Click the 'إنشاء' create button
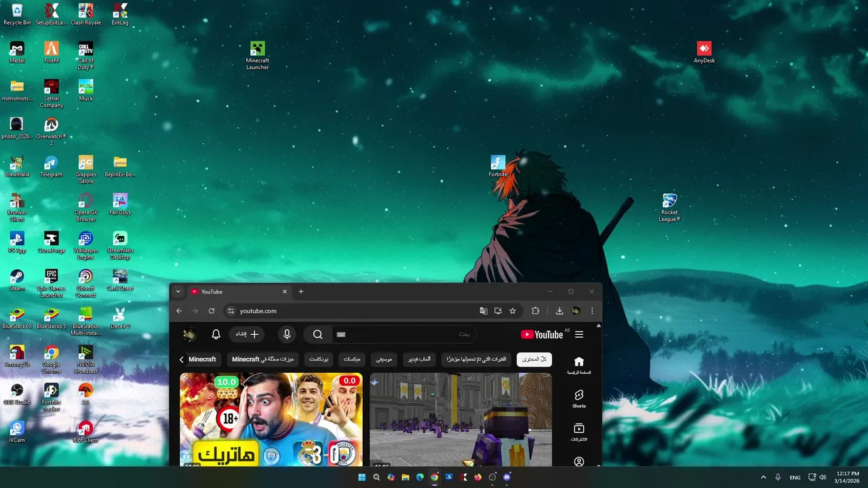 pyautogui.click(x=248, y=334)
